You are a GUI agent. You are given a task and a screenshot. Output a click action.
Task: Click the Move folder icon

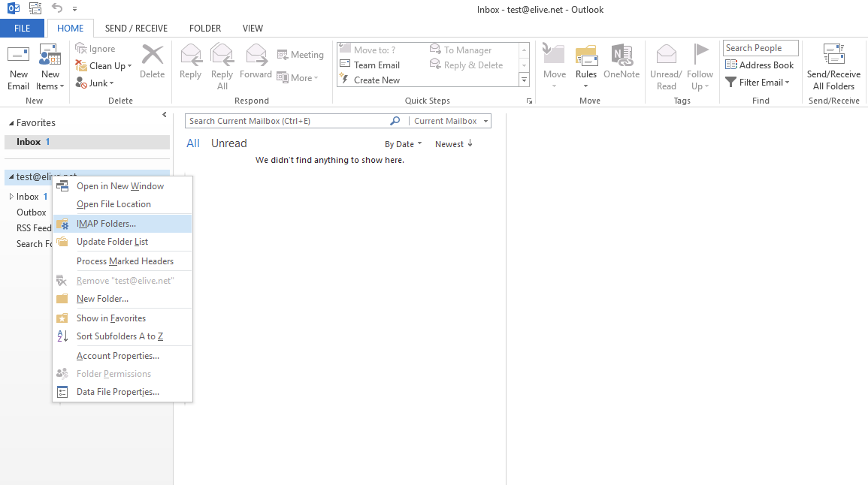click(x=554, y=55)
